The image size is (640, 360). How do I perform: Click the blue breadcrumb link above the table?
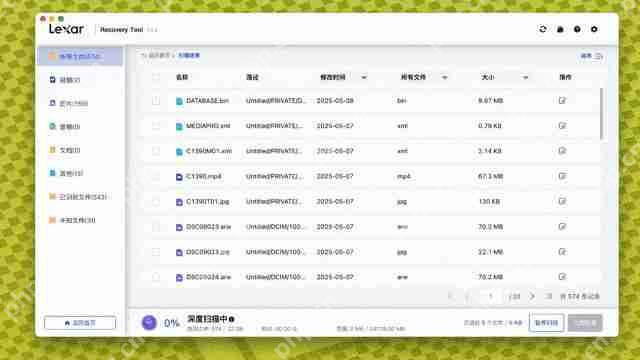189,55
